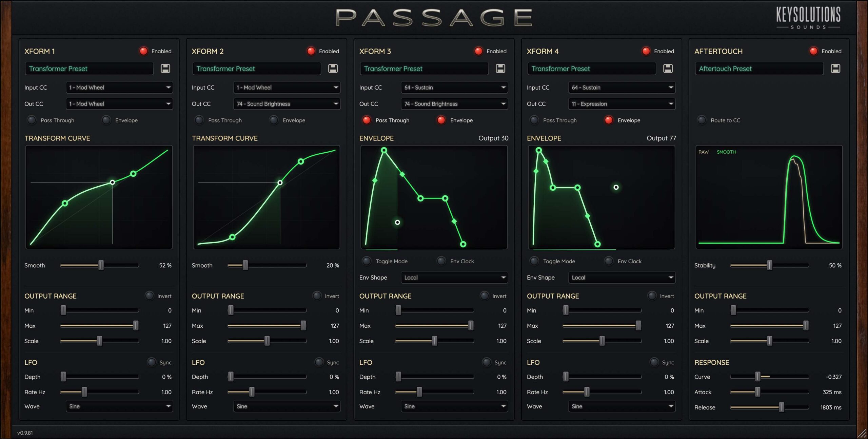The image size is (868, 439).
Task: Save the XFORM 3 transformer preset
Action: click(x=500, y=69)
